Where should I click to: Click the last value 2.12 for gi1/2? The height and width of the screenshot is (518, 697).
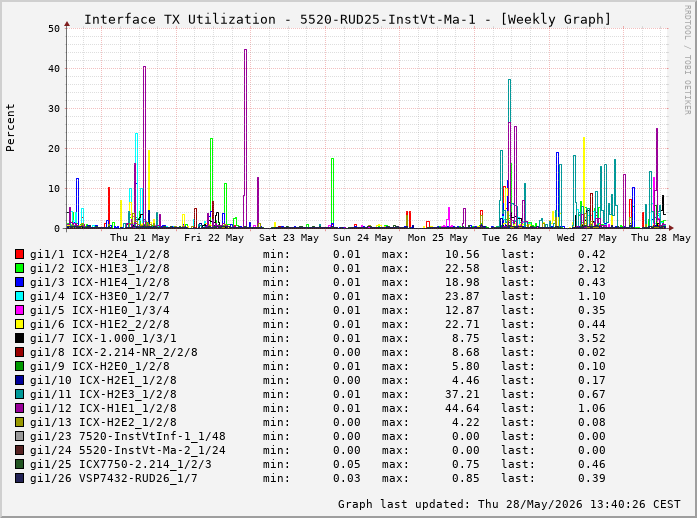tap(592, 268)
